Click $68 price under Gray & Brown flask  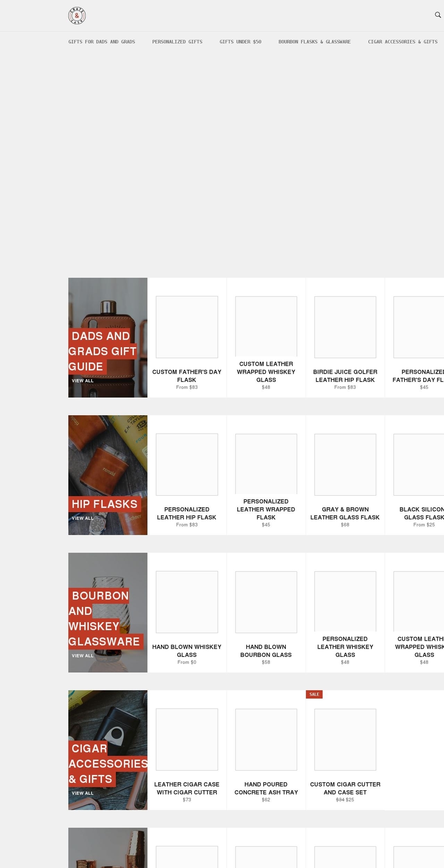click(x=345, y=525)
